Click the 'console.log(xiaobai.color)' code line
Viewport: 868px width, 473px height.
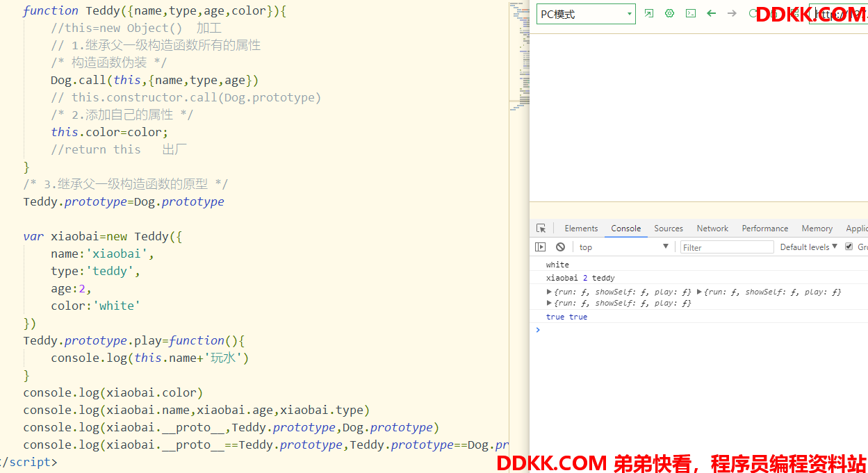113,392
